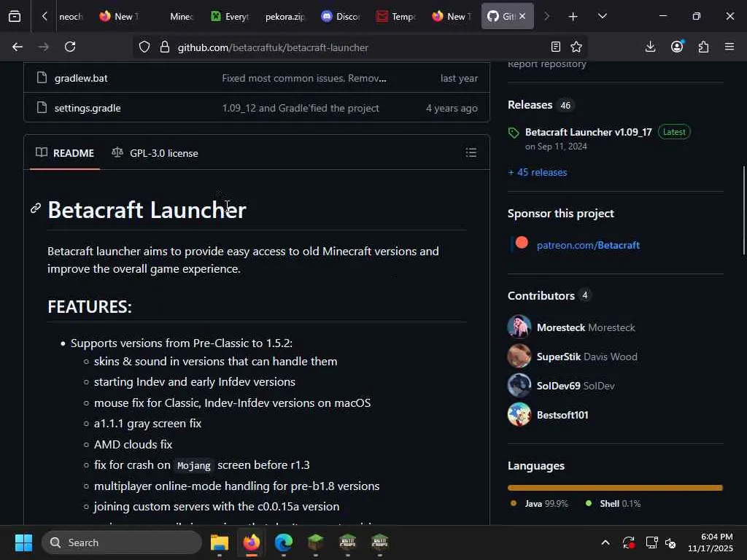This screenshot has height=560, width=747.
Task: Reload the current page
Action: (x=70, y=47)
